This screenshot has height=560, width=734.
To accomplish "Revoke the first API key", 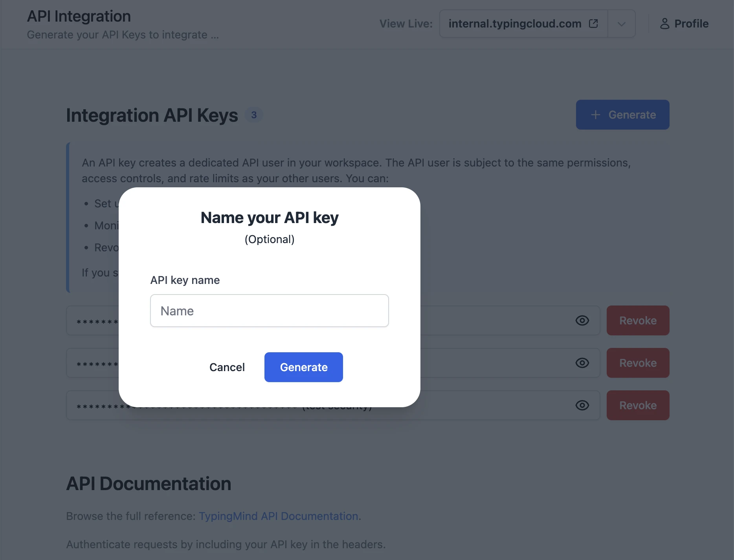I will tap(638, 320).
